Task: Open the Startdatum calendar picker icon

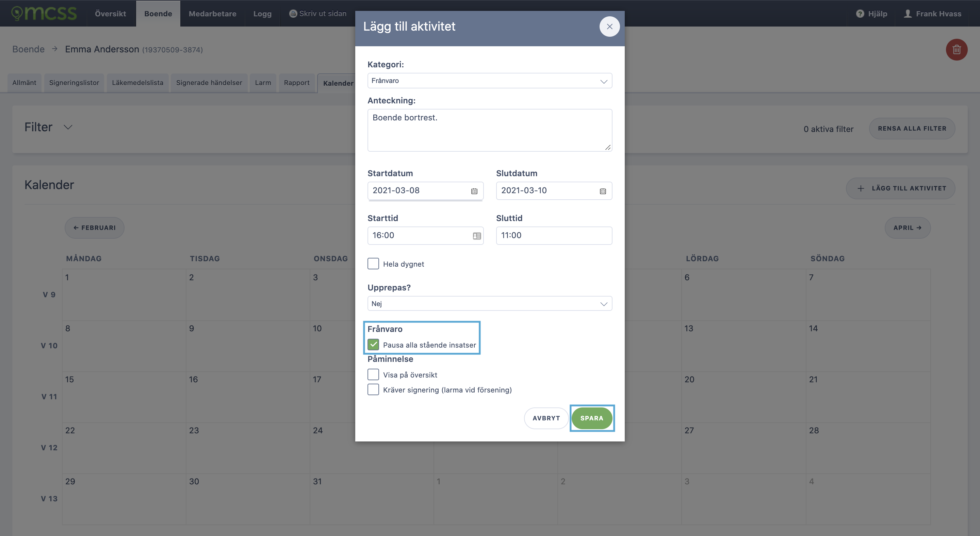Action: (474, 191)
